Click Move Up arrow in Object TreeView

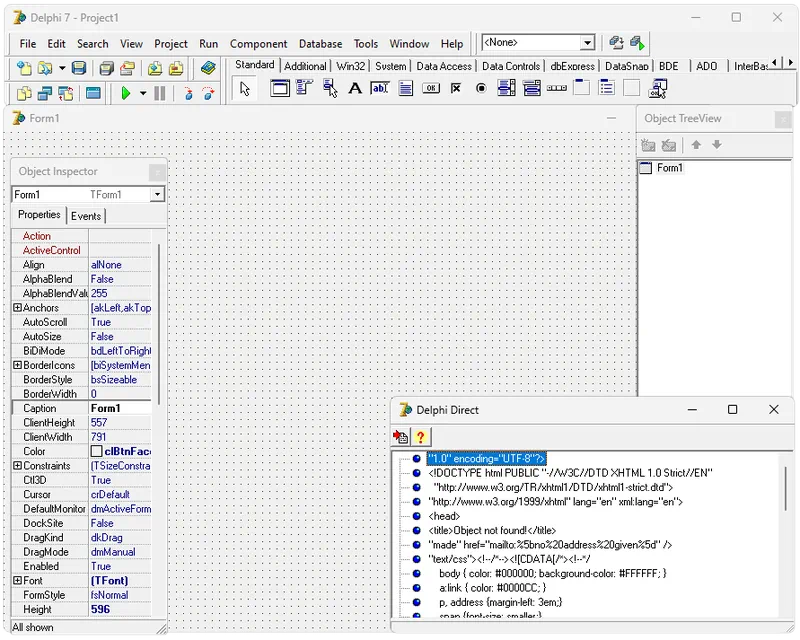(696, 145)
